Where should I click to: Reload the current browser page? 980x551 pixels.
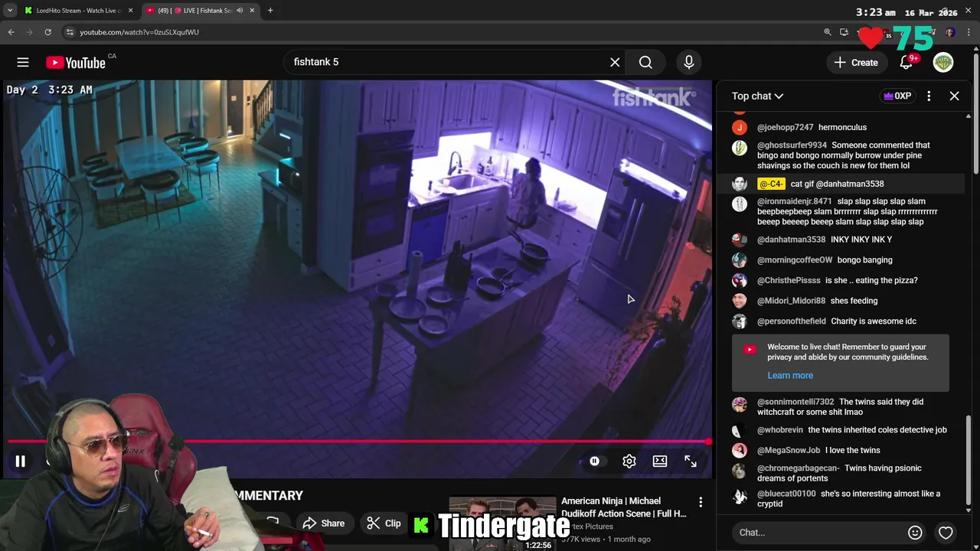point(47,32)
